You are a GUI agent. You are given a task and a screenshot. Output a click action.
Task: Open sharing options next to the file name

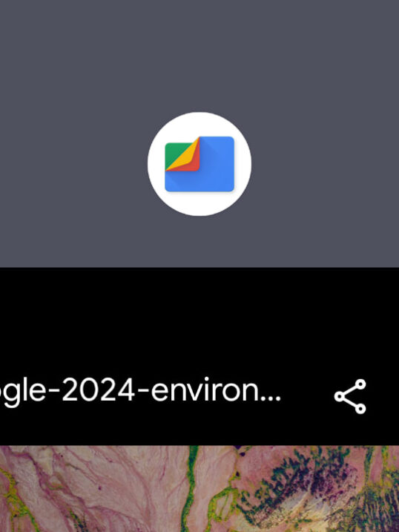tap(350, 396)
